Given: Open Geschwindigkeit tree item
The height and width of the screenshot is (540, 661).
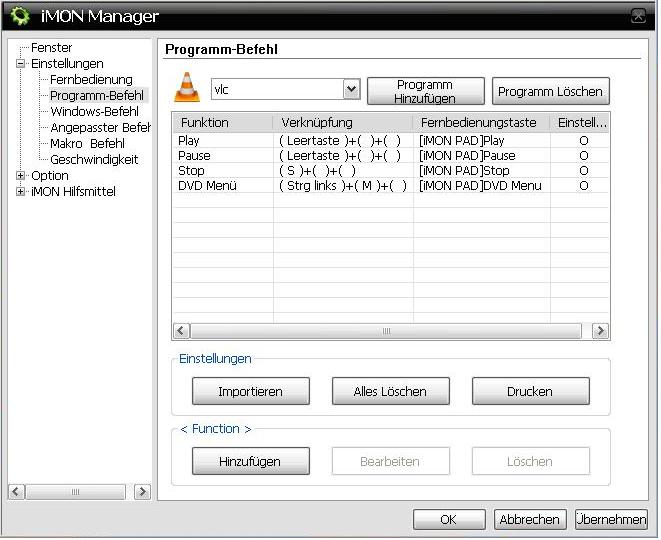Looking at the screenshot, I should tap(94, 159).
